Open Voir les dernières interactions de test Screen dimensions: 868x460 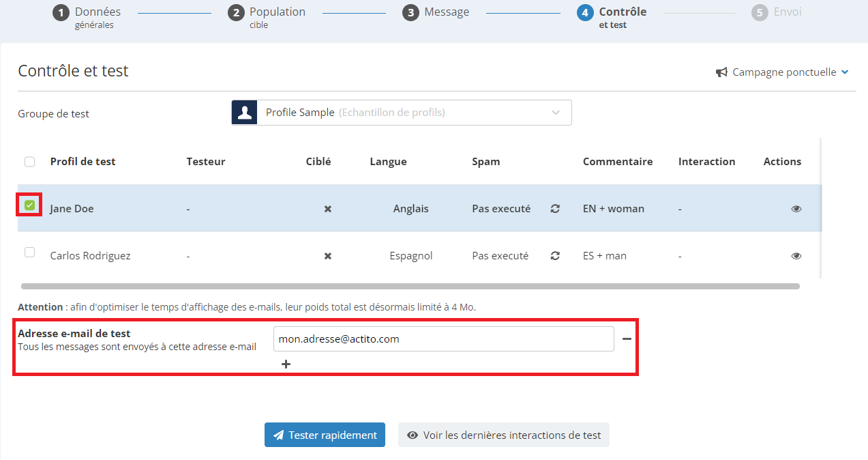pyautogui.click(x=504, y=435)
